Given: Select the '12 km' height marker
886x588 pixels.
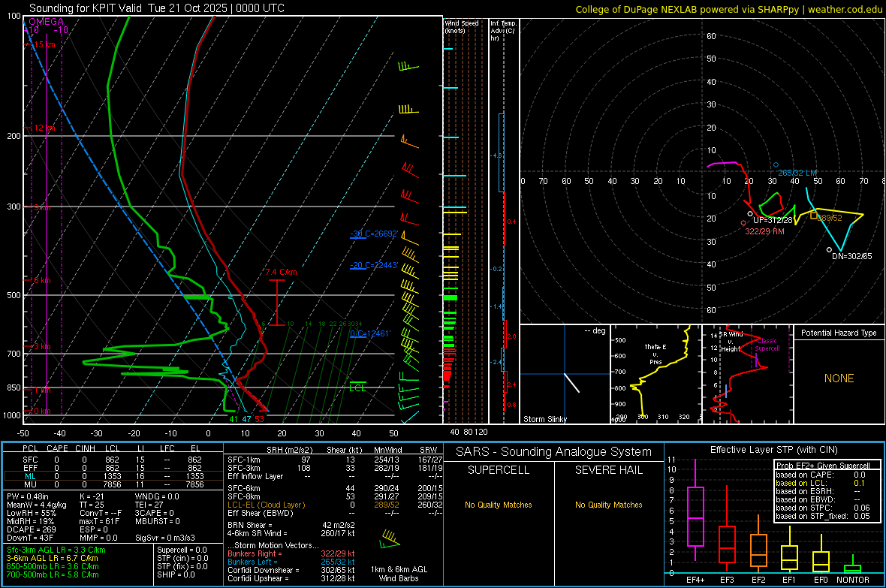Looking at the screenshot, I should tap(44, 128).
